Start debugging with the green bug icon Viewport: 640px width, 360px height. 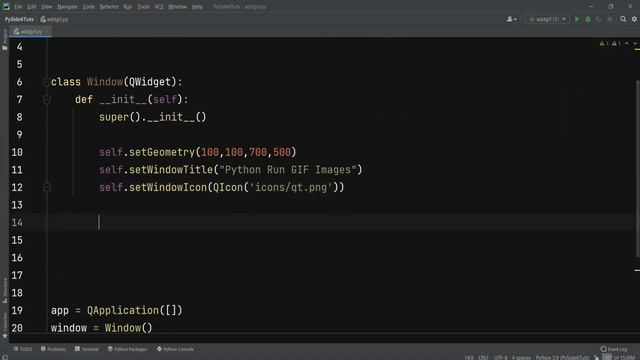pyautogui.click(x=588, y=19)
